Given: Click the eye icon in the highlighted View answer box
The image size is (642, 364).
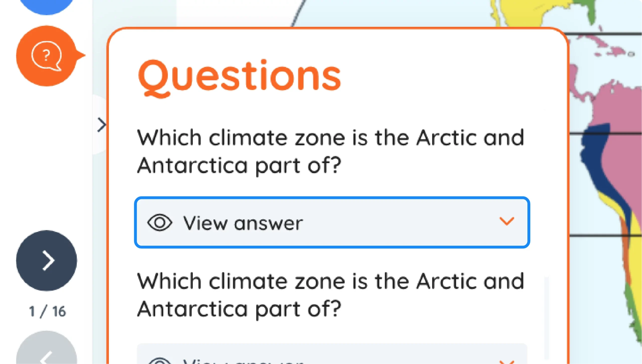Looking at the screenshot, I should click(x=160, y=222).
